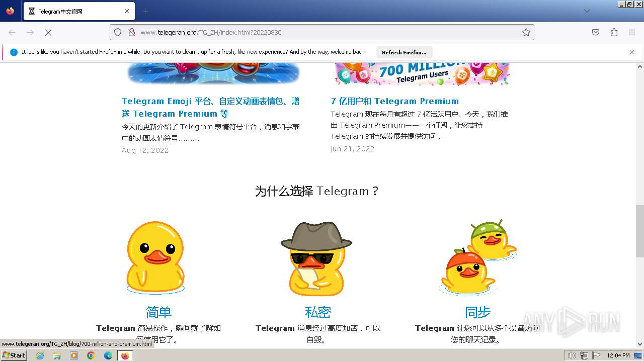This screenshot has height=362, width=644.
Task: Open volume control in system tray
Action: [572, 355]
